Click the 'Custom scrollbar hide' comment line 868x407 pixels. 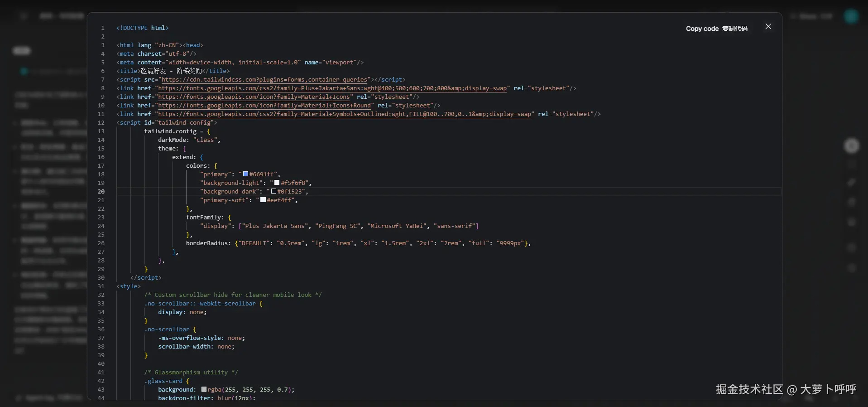tap(233, 295)
